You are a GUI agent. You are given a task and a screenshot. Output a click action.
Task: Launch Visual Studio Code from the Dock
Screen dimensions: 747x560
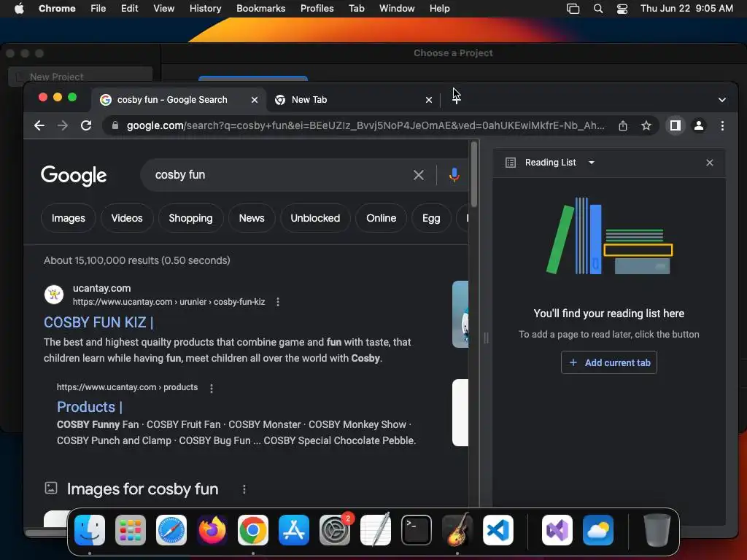click(x=498, y=530)
